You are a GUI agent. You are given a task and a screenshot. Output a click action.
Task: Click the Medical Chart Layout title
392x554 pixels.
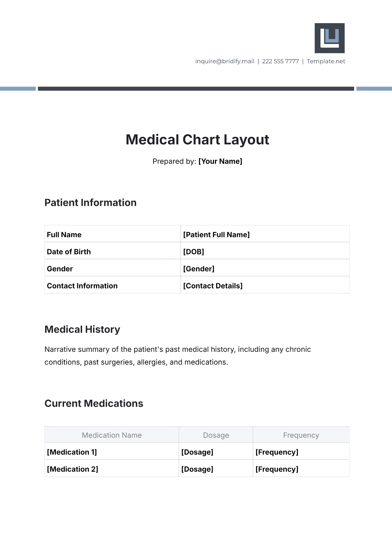(197, 140)
